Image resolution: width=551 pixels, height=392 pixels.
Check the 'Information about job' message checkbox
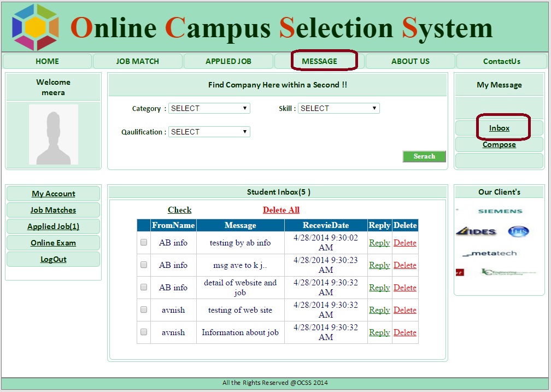[x=144, y=332]
